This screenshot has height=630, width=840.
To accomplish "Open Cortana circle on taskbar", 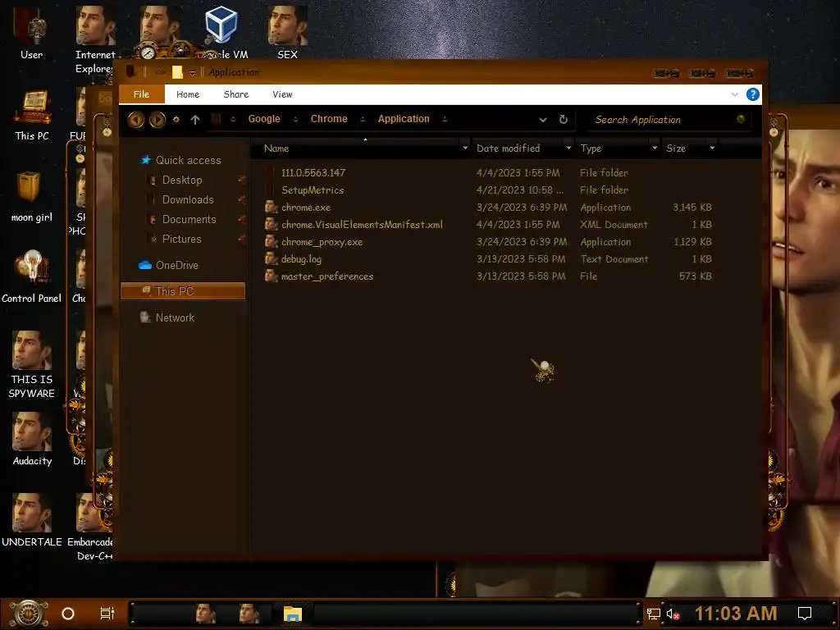I will pos(68,614).
